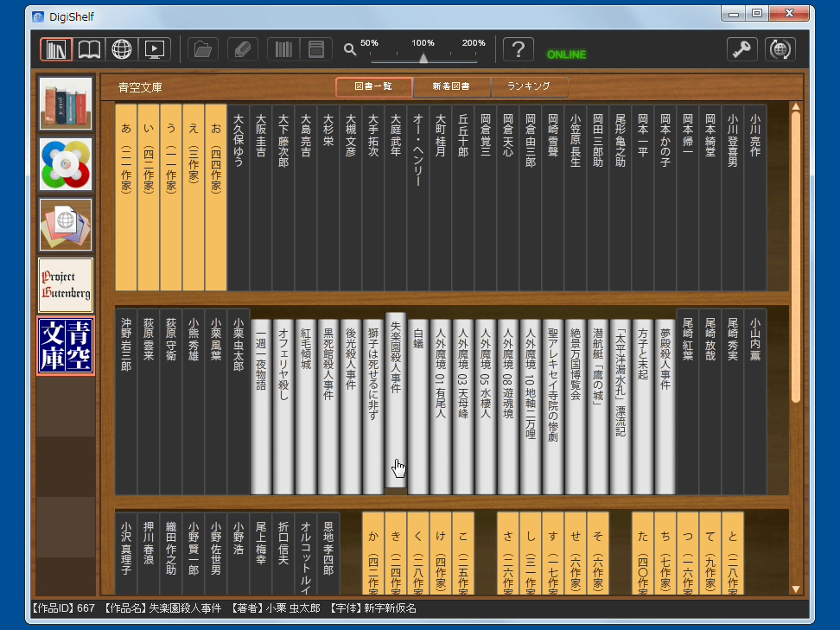Viewport: 840px width, 630px height.
Task: Open the book 方子と末起
Action: click(x=643, y=407)
